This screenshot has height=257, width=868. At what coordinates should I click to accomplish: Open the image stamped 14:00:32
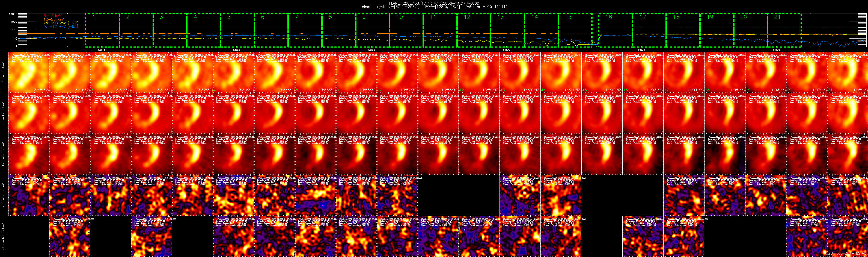tap(520, 72)
